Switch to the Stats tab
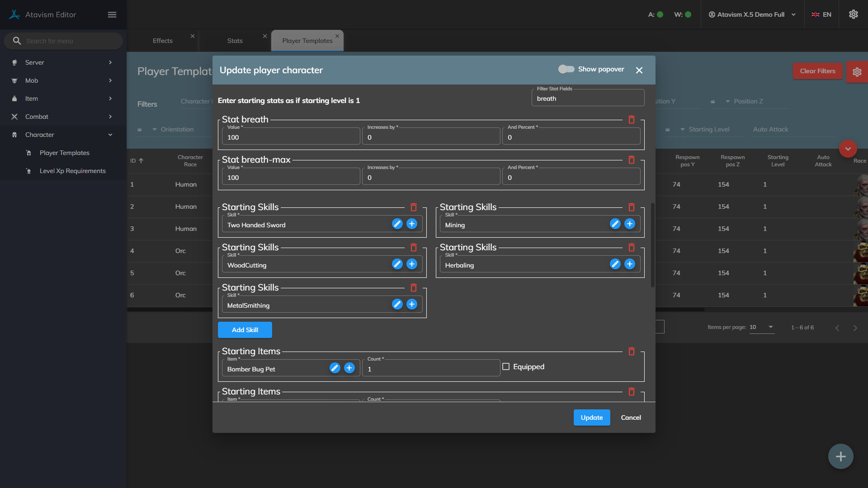The width and height of the screenshot is (868, 488). click(x=235, y=41)
